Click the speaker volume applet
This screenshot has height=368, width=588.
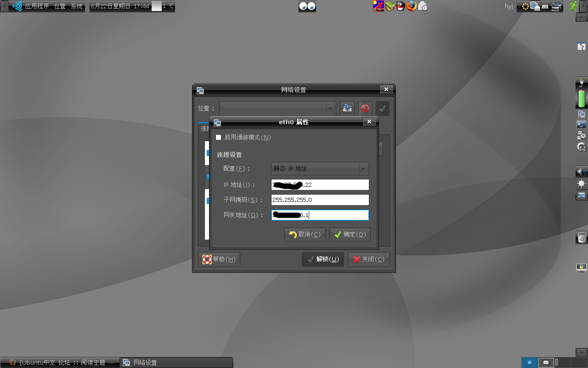coord(582,172)
